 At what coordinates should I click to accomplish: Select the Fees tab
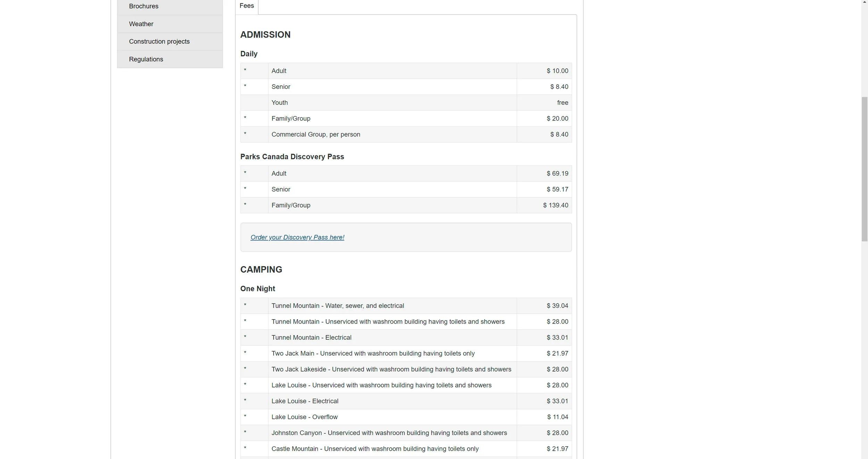pyautogui.click(x=247, y=6)
